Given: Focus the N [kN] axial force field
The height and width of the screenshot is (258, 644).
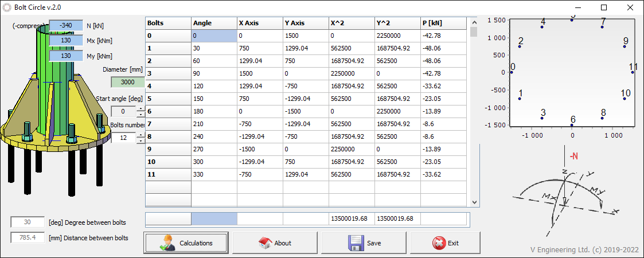Looking at the screenshot, I should [66, 25].
